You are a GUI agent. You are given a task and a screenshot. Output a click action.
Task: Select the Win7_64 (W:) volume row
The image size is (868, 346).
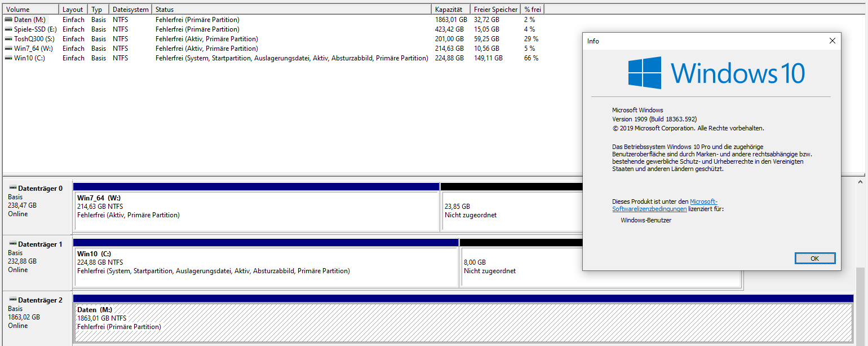coord(273,49)
